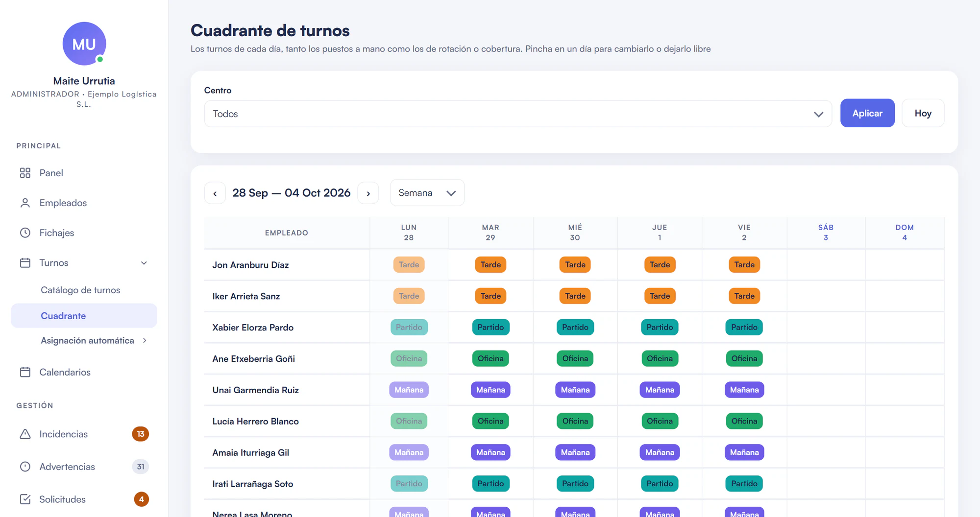Click the Turnos calendar icon
This screenshot has height=517, width=980.
click(x=25, y=262)
